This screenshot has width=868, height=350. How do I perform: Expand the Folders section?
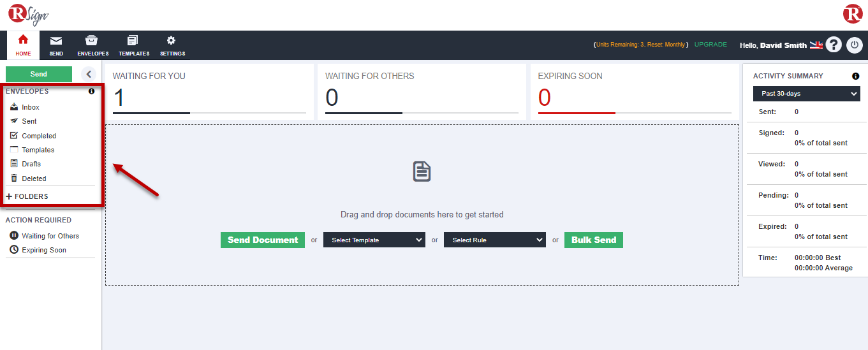pyautogui.click(x=27, y=196)
